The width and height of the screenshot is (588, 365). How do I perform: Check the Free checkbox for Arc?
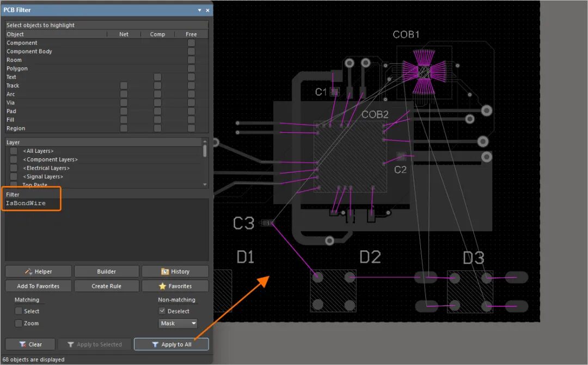[191, 94]
